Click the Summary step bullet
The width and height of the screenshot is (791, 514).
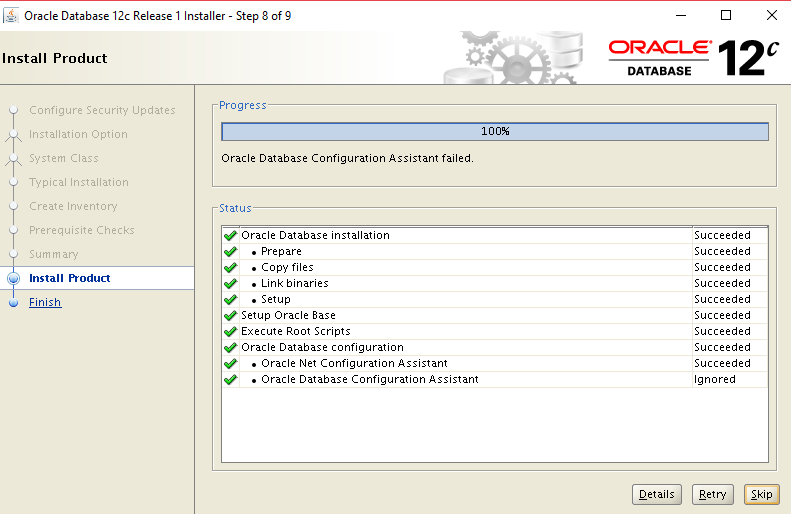click(x=14, y=254)
